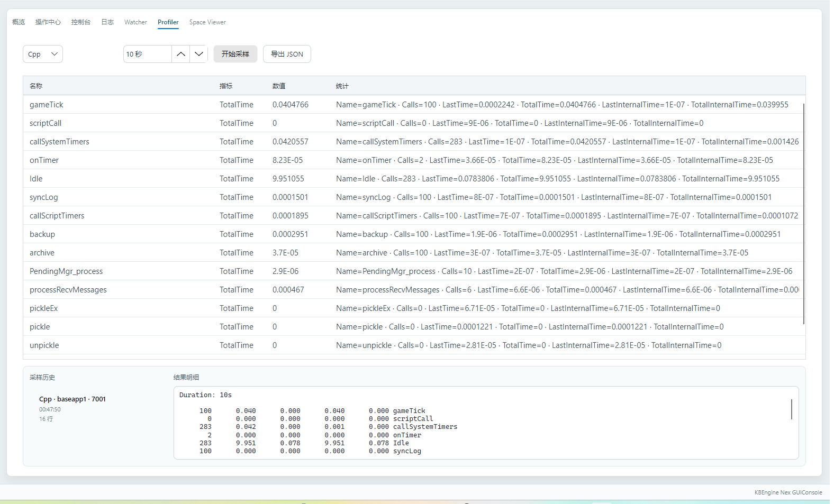
Task: Select the callScriptTimers row name
Action: point(57,216)
